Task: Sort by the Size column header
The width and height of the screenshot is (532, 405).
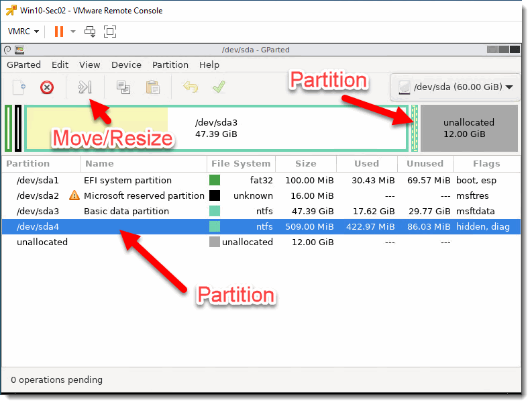Action: pyautogui.click(x=305, y=163)
